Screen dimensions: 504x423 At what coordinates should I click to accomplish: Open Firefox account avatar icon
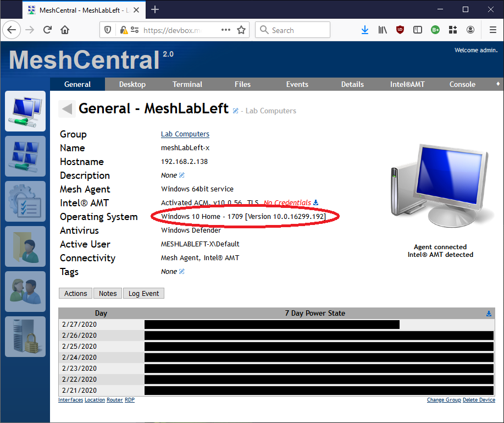[x=470, y=30]
